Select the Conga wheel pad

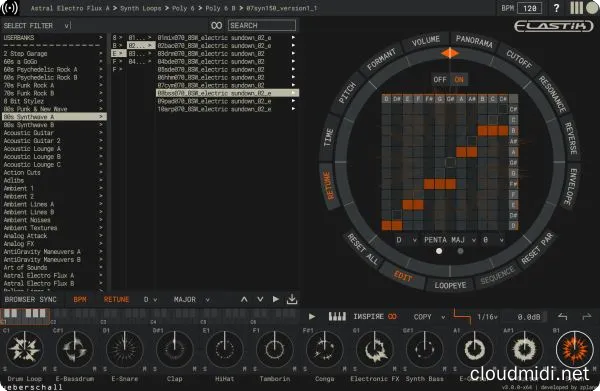click(324, 350)
